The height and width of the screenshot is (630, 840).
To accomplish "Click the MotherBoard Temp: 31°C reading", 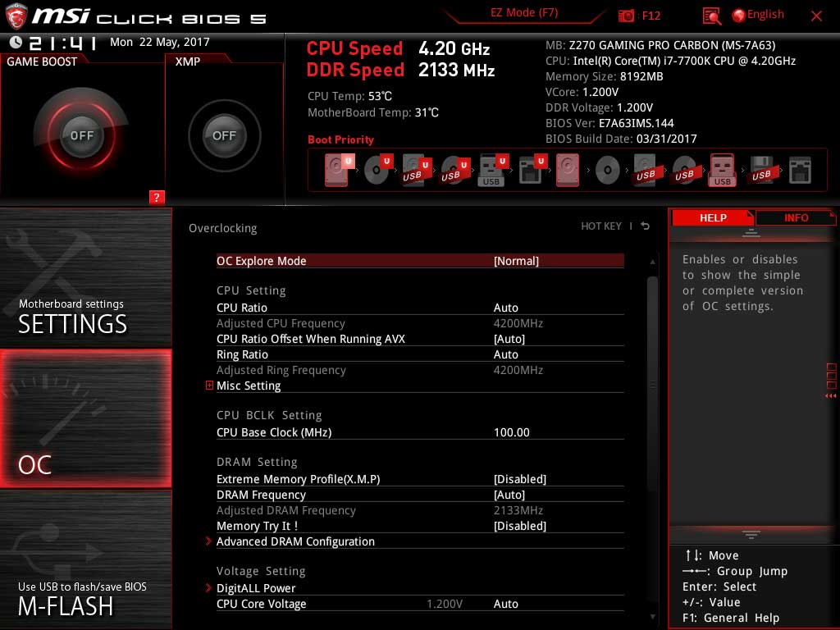I will (x=373, y=112).
